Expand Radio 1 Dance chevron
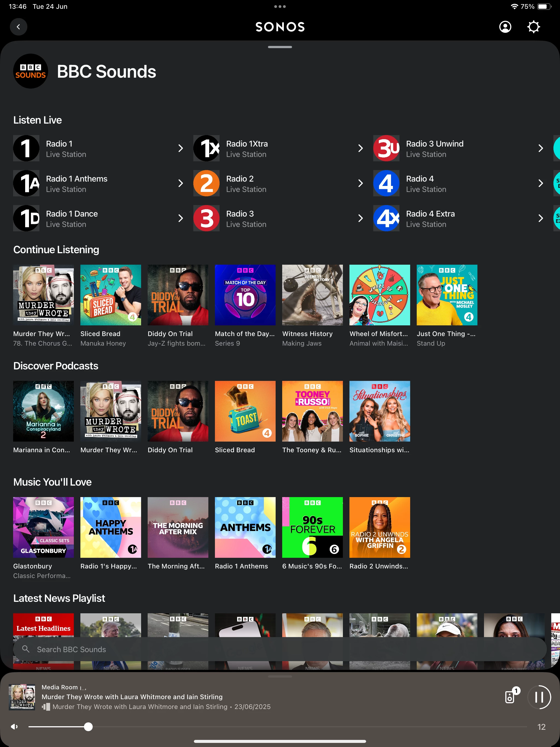 click(x=181, y=218)
